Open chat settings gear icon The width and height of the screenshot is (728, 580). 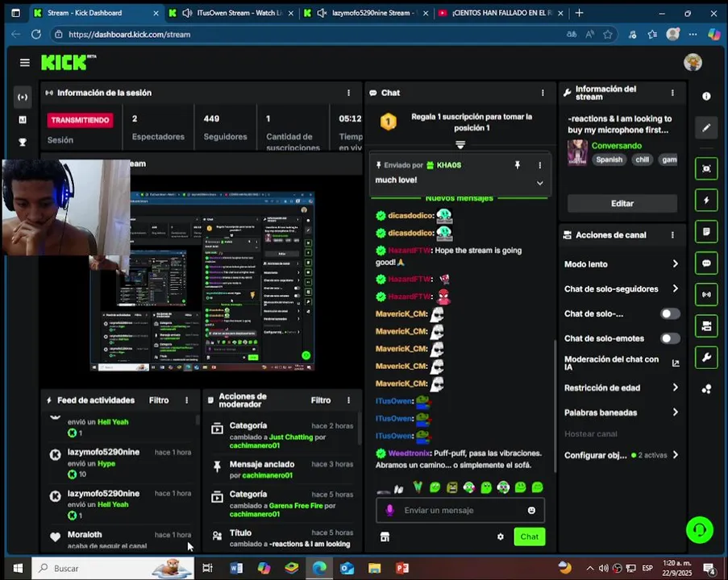501,536
